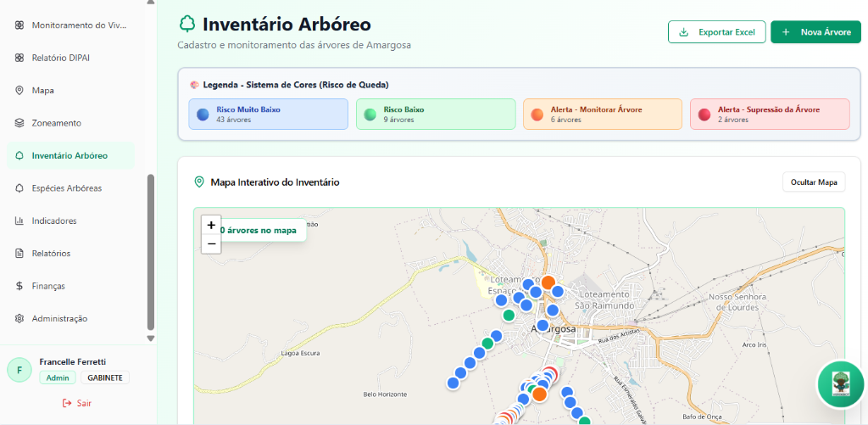Click the Lagoa Escura map label
Screen dimensions: 868x425
(301, 353)
